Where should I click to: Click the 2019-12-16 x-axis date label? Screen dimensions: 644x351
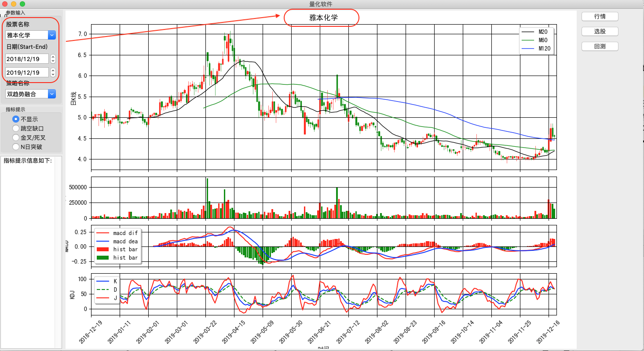[548, 331]
